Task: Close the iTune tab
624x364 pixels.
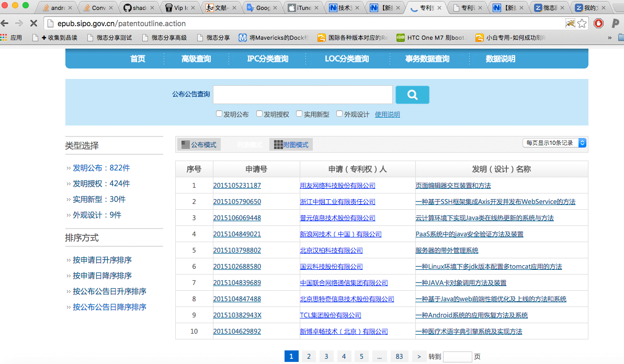Action: click(x=316, y=7)
